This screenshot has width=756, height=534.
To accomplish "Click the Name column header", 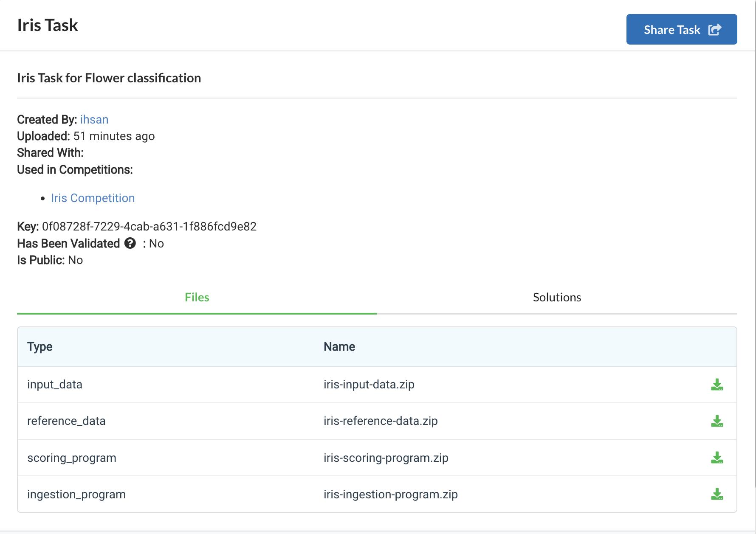I will pos(339,347).
